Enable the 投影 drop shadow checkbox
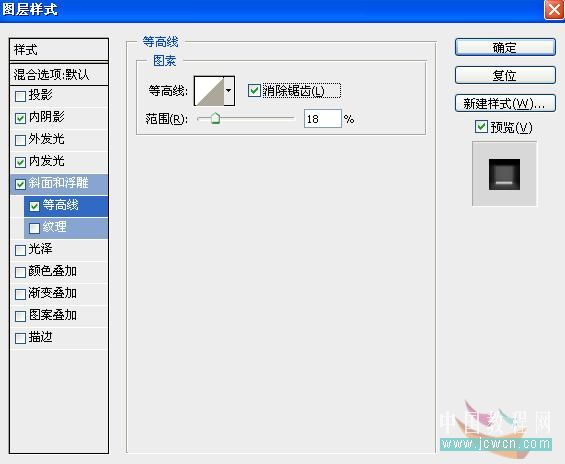The image size is (565, 464). [20, 96]
